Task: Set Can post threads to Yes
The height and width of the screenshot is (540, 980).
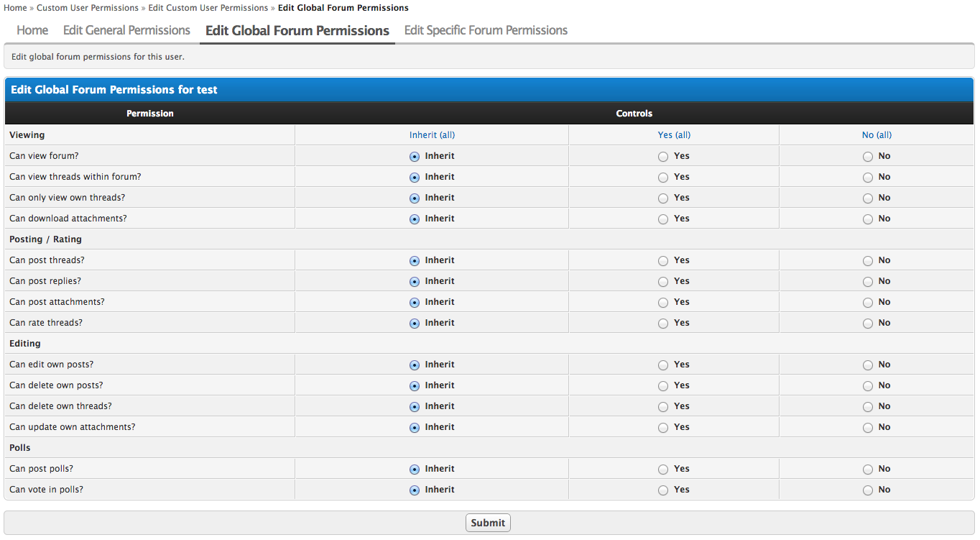Action: point(663,261)
